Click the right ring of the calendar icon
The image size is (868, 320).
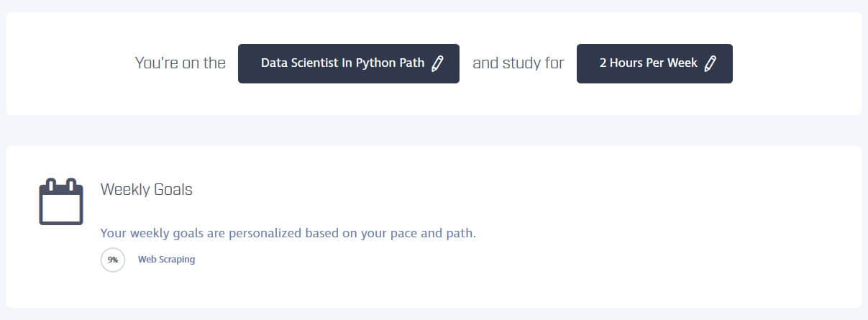tap(72, 184)
